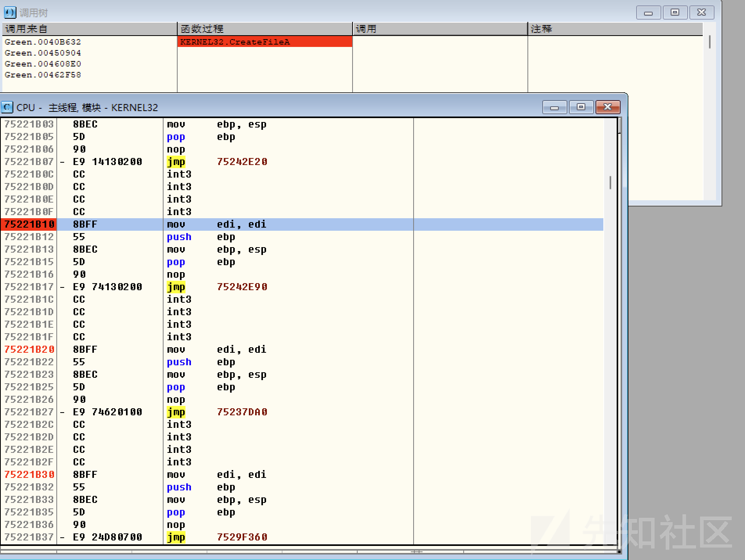The height and width of the screenshot is (560, 745).
Task: Click hex bytes E9 74620100
Action: point(108,412)
